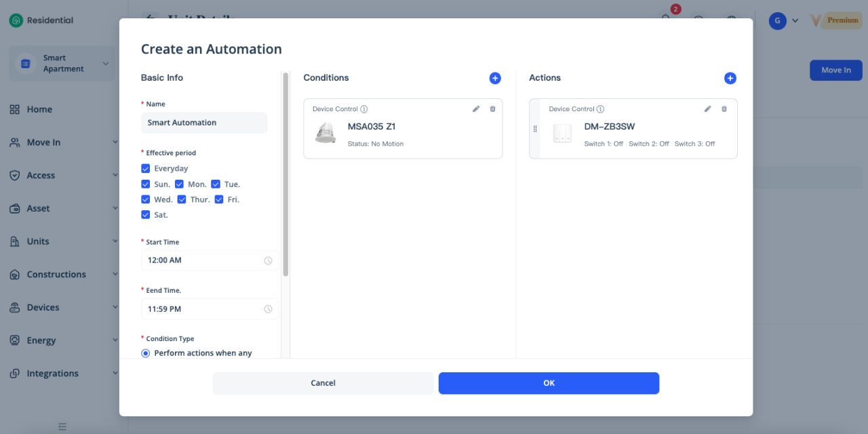Cancel the automation creation

tap(323, 383)
